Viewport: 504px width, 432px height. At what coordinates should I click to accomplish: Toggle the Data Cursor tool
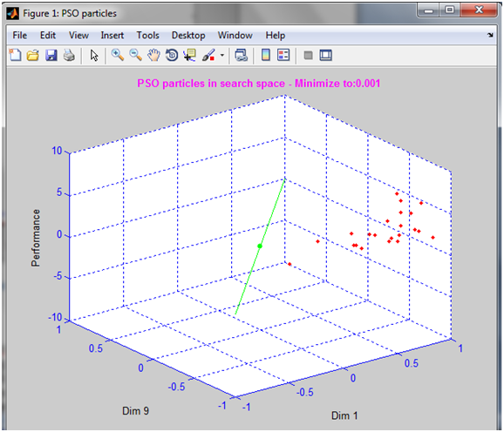coord(189,55)
